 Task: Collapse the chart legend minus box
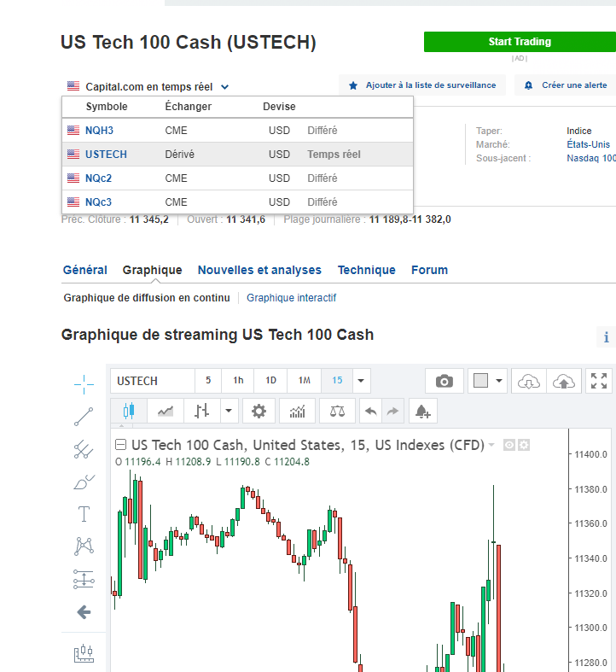tap(121, 445)
